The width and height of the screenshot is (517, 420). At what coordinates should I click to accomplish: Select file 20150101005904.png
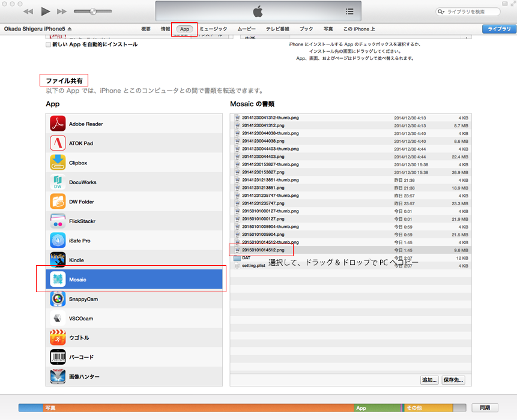(263, 235)
